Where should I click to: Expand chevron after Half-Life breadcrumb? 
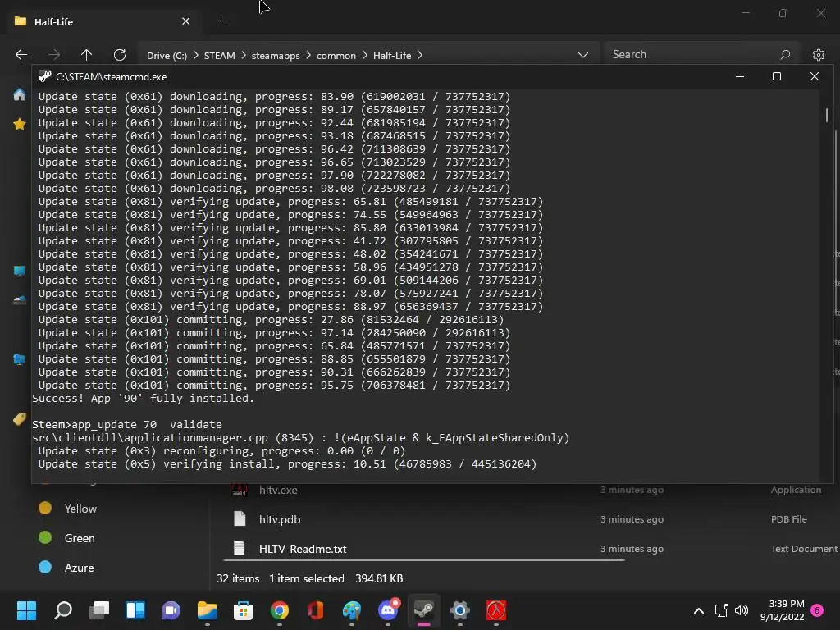tap(420, 55)
